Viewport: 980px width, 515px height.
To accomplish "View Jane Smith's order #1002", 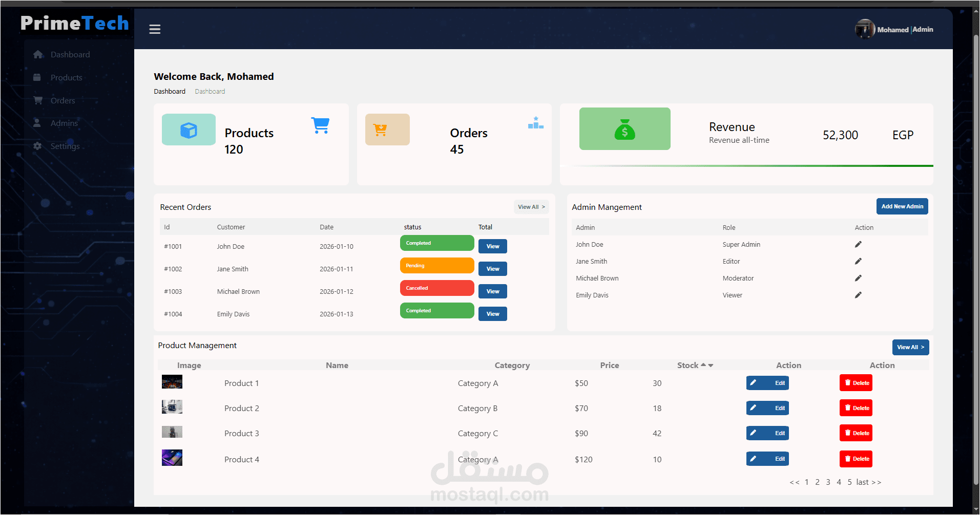I will (492, 268).
